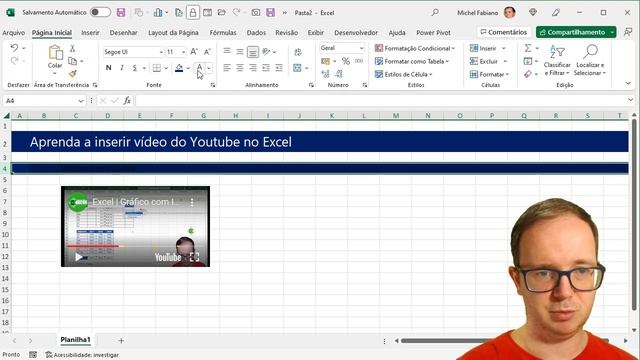Toggle Salvamento Automático switch
Image resolution: width=640 pixels, height=360 pixels.
(100, 12)
